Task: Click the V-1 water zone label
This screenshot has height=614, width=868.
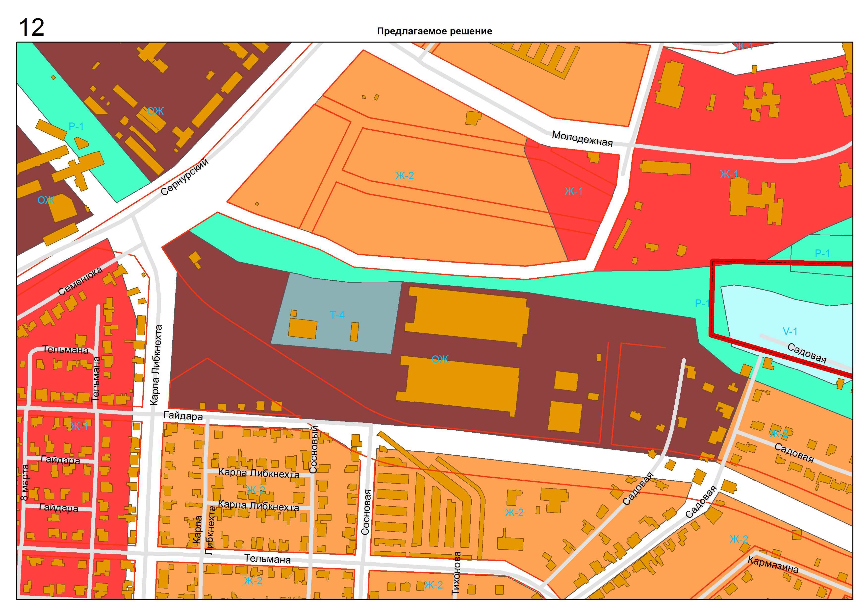Action: pyautogui.click(x=790, y=331)
